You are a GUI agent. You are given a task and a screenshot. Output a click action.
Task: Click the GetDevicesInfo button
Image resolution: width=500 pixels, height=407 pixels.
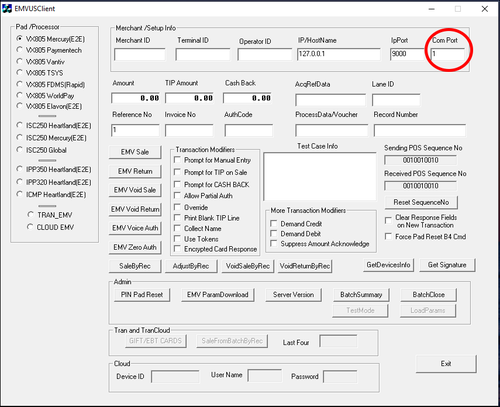coord(389,265)
